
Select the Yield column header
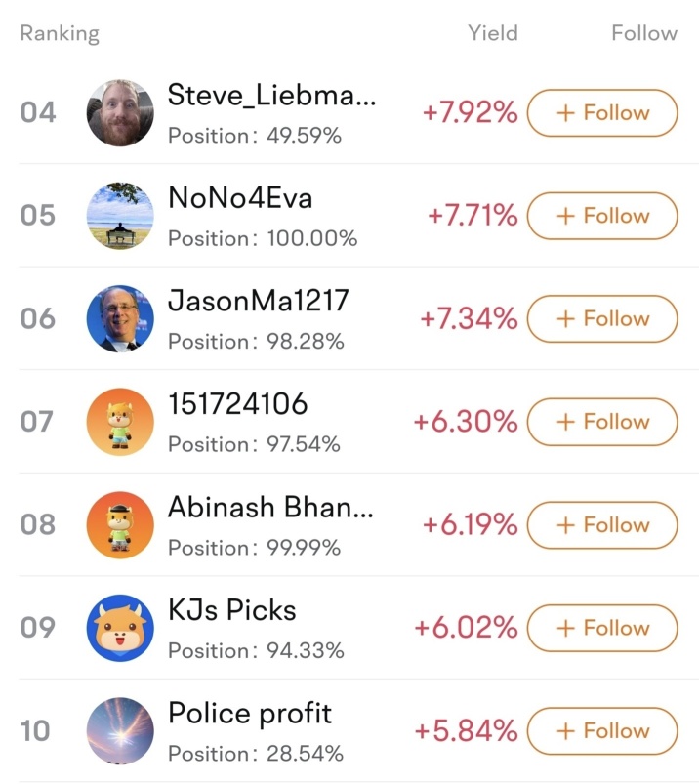point(493,33)
